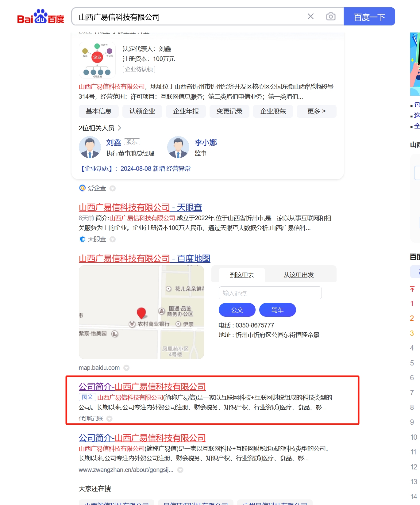Clear the search query with the X icon
The width and height of the screenshot is (420, 505).
pyautogui.click(x=310, y=16)
